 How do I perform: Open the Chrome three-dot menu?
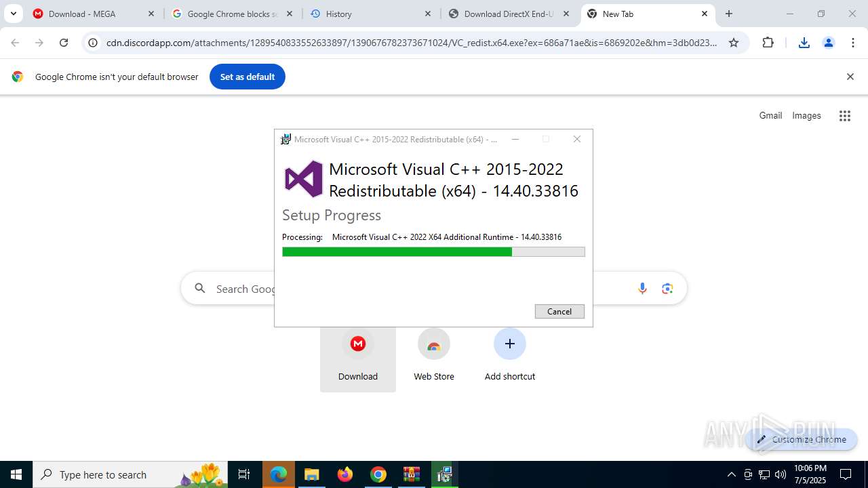click(853, 43)
